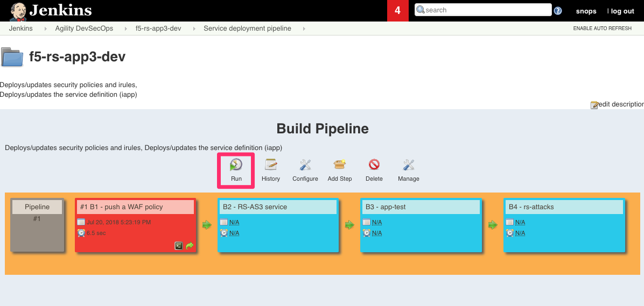This screenshot has height=306, width=644.
Task: Click the duration N/A in B3 - app-test card
Action: coord(377,233)
